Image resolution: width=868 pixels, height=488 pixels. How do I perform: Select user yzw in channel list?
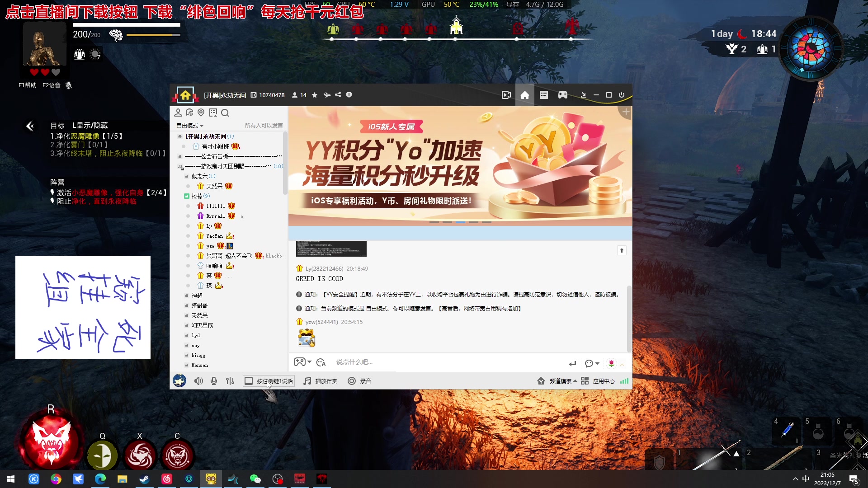pos(210,246)
